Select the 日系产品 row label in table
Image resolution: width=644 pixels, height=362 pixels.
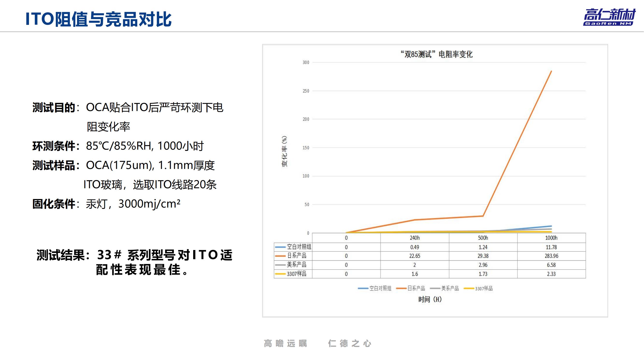click(297, 256)
